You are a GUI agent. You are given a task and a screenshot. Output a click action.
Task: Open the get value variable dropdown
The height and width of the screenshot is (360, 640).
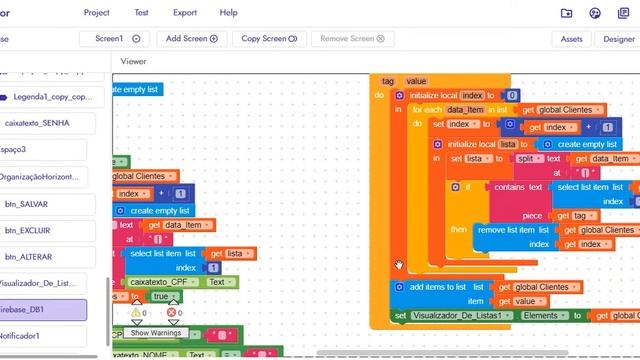(541, 301)
